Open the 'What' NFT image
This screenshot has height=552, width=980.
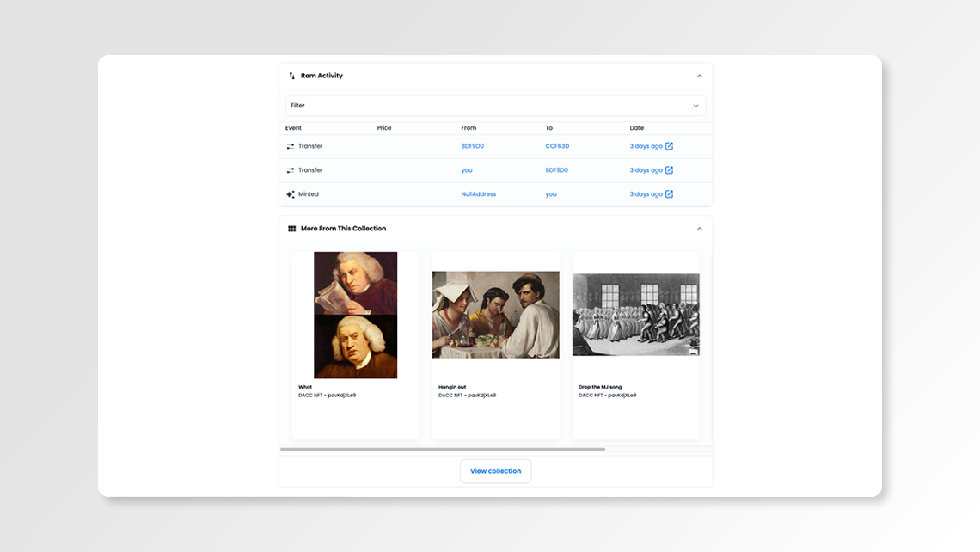(x=356, y=315)
